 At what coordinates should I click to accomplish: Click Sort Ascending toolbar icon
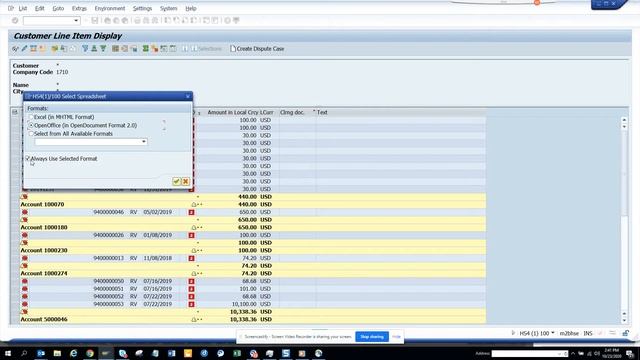(94, 49)
